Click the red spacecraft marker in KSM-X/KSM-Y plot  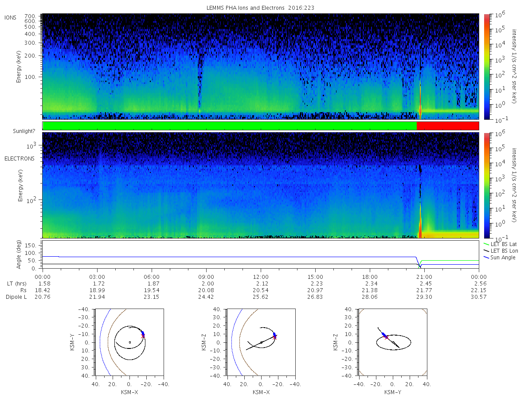pyautogui.click(x=142, y=336)
